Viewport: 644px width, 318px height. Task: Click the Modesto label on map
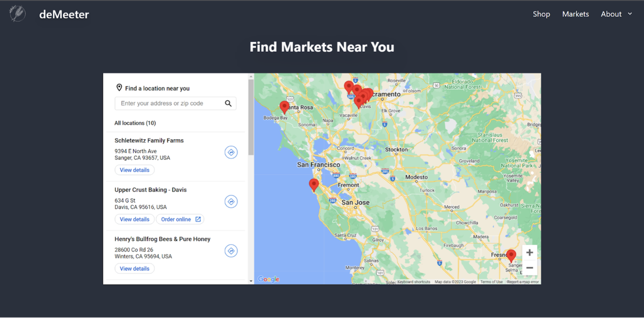pyautogui.click(x=416, y=177)
